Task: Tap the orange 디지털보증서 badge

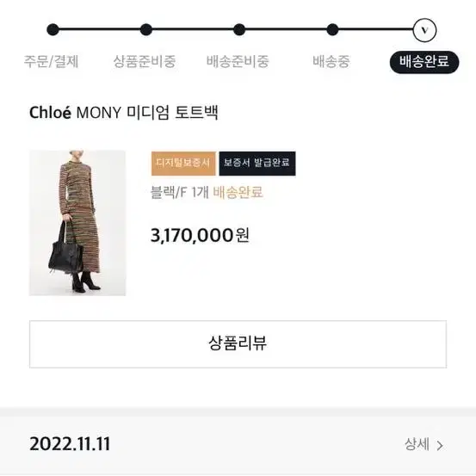Action: click(183, 164)
